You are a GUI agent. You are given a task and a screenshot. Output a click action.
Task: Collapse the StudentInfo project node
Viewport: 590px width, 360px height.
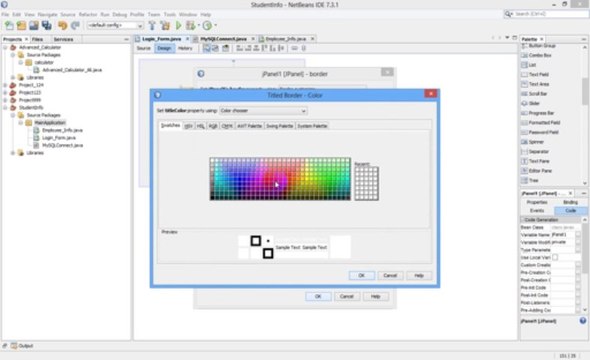pyautogui.click(x=5, y=108)
